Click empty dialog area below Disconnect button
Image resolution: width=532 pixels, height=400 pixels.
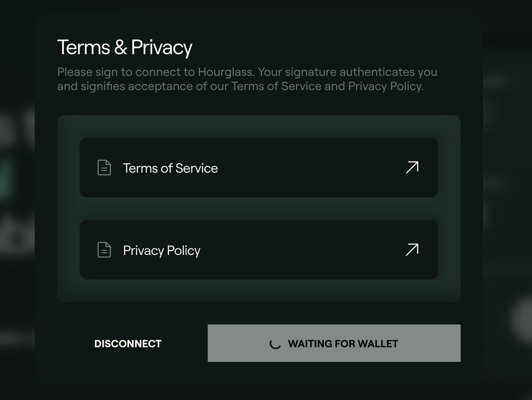coord(128,370)
